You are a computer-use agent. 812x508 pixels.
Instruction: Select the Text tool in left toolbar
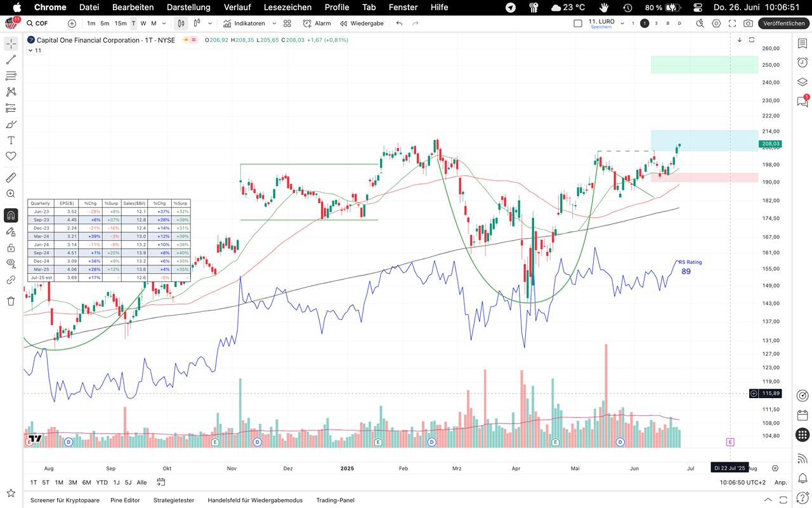[x=11, y=140]
